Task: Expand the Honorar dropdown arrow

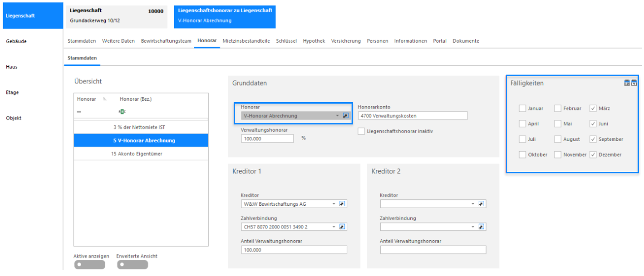Action: tap(337, 116)
